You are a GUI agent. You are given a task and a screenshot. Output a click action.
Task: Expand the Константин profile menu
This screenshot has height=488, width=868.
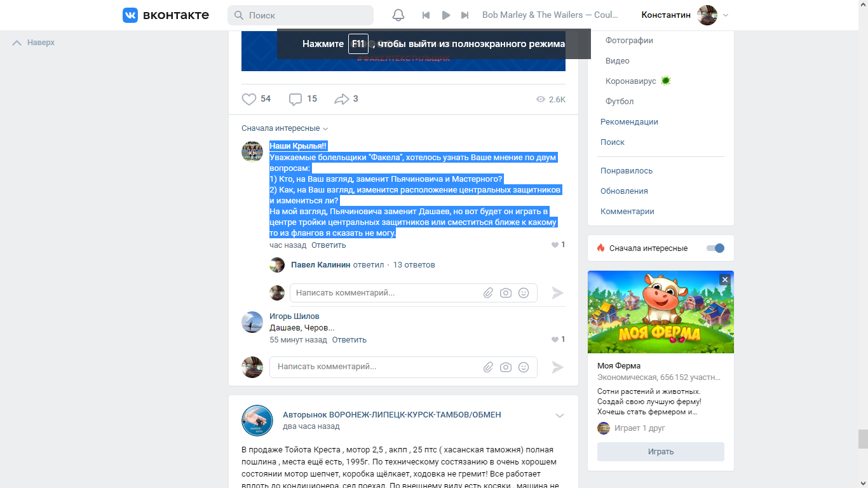(726, 15)
